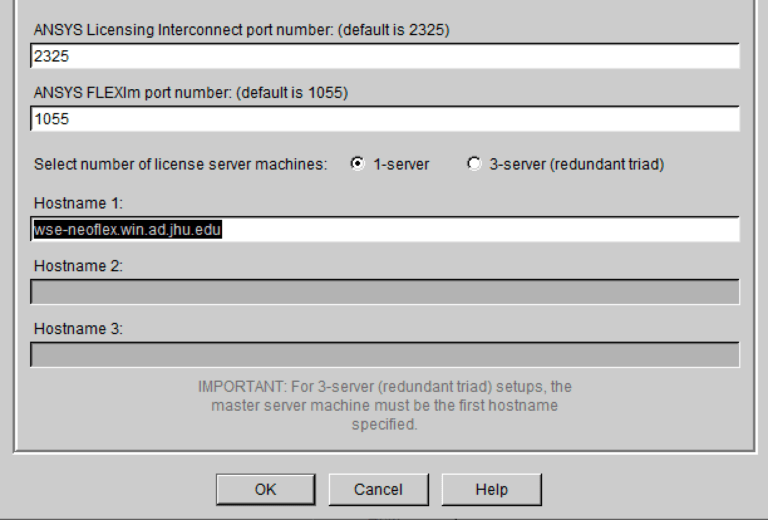Click the "Hostname 2:" label
The height and width of the screenshot is (520, 768).
tap(78, 266)
